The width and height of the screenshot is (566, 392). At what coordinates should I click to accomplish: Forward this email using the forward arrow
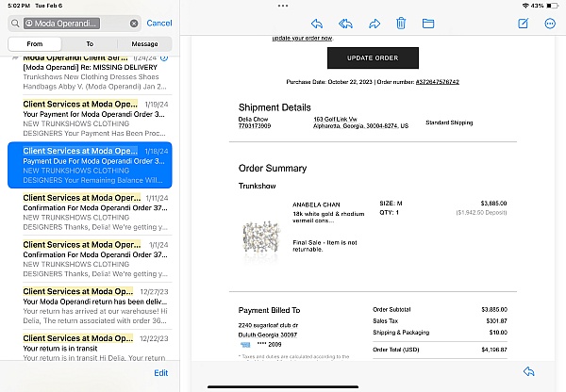click(x=374, y=23)
